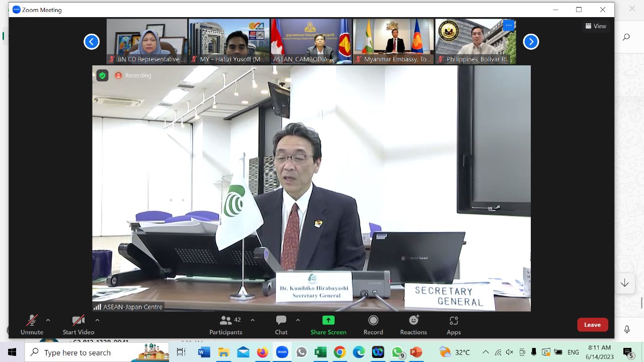The height and width of the screenshot is (362, 644).
Task: Open the Participants panel
Action: [x=226, y=325]
